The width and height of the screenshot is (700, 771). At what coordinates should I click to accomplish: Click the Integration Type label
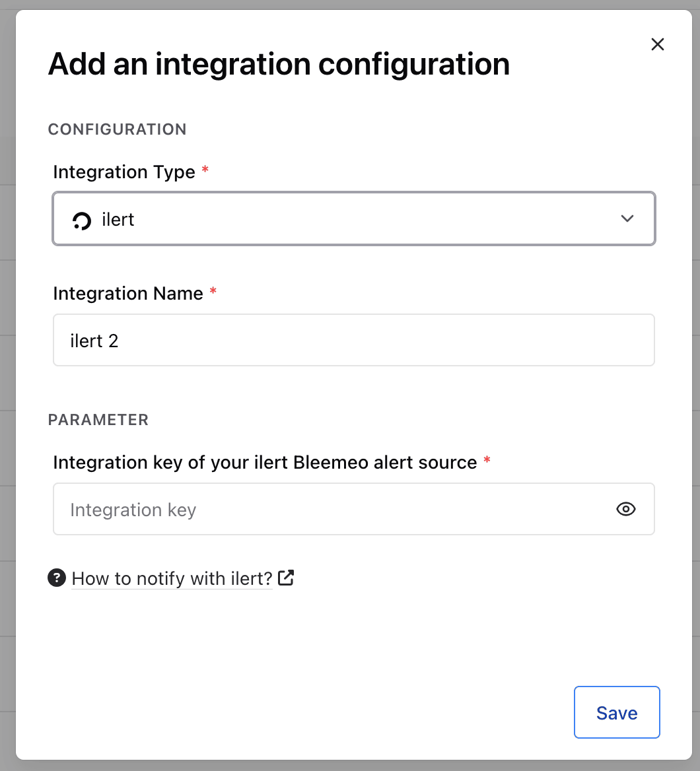click(x=124, y=172)
